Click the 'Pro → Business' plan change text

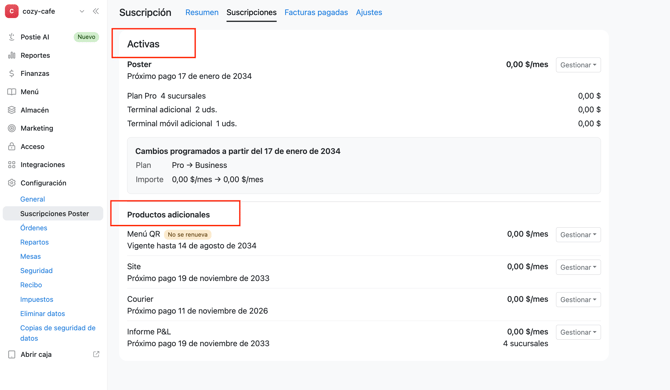click(200, 165)
